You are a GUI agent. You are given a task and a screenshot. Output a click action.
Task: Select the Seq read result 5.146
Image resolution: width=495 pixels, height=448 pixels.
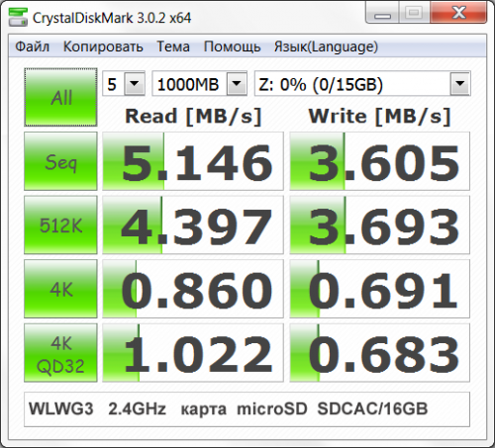[x=193, y=161]
